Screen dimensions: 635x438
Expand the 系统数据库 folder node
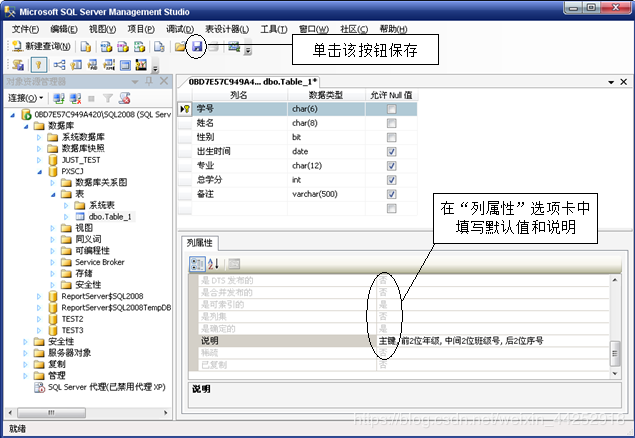click(x=39, y=137)
